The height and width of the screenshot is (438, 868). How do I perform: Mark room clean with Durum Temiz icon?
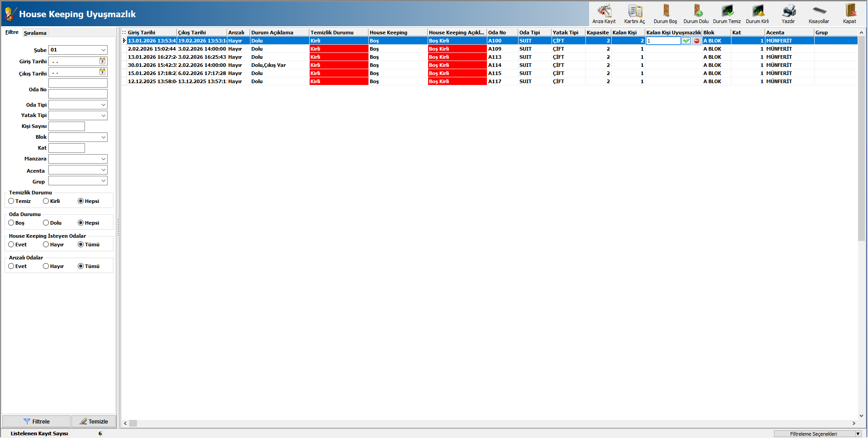[727, 13]
